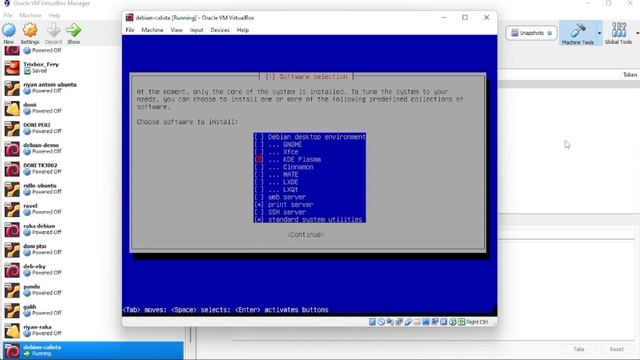Select Trixbox_Fery VM icon in list

click(x=12, y=68)
